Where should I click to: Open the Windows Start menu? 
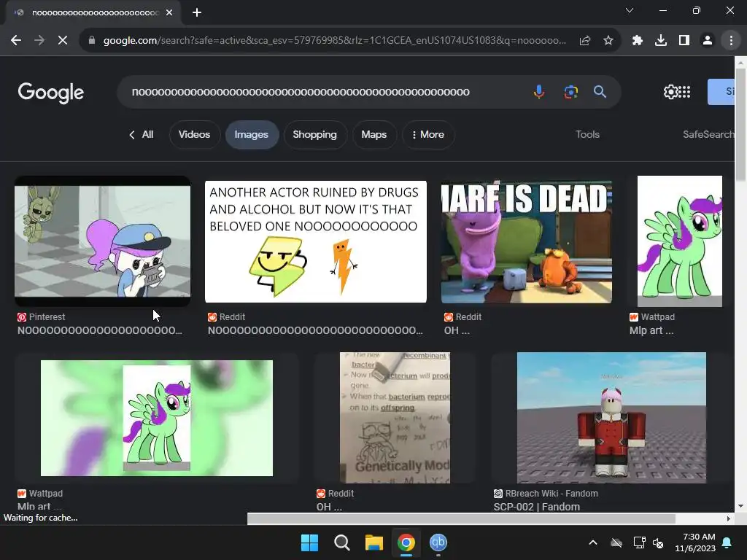tap(309, 542)
